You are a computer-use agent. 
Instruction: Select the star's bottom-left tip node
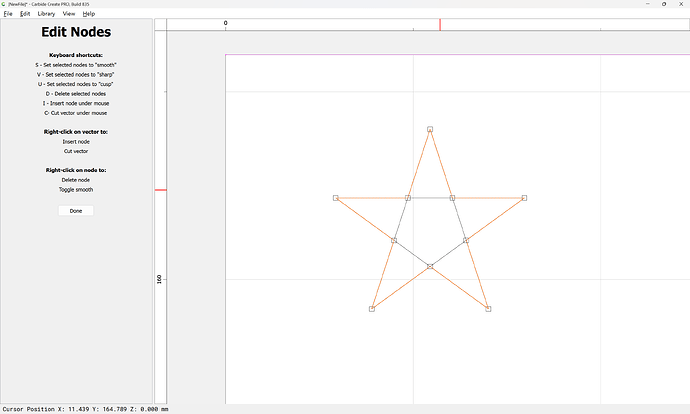point(372,309)
